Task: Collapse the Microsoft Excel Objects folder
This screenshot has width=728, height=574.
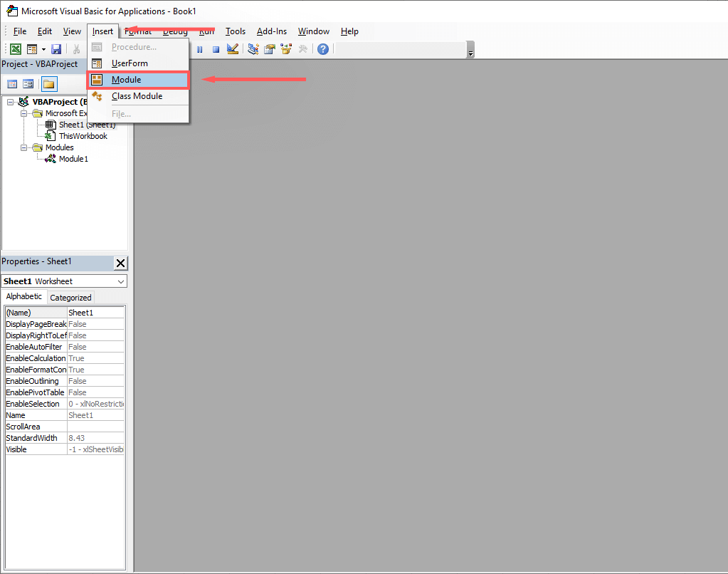Action: click(x=23, y=113)
